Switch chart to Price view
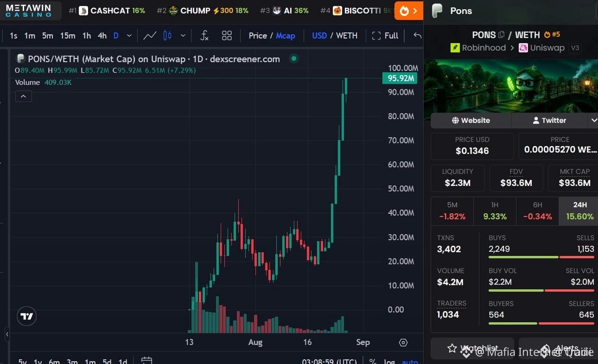Viewport: 598px width, 364px height. pyautogui.click(x=258, y=36)
